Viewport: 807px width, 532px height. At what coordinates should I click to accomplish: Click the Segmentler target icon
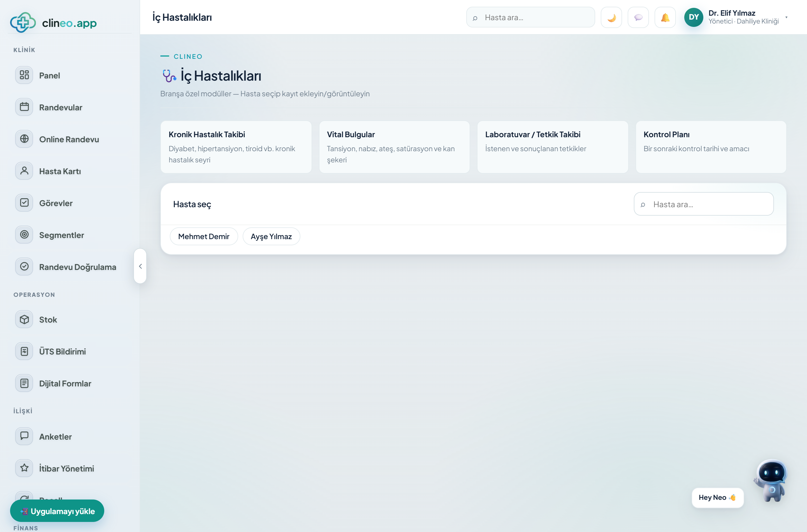(x=24, y=234)
